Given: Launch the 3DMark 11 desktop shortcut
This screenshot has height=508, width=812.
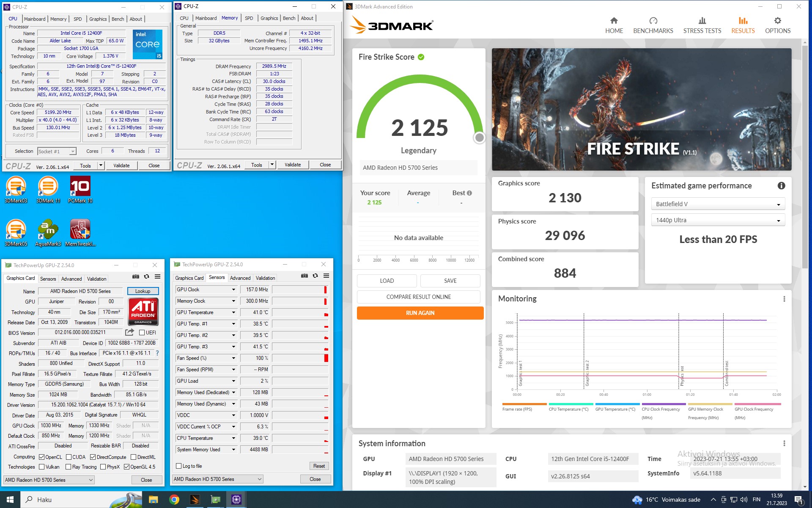Looking at the screenshot, I should coord(48,190).
